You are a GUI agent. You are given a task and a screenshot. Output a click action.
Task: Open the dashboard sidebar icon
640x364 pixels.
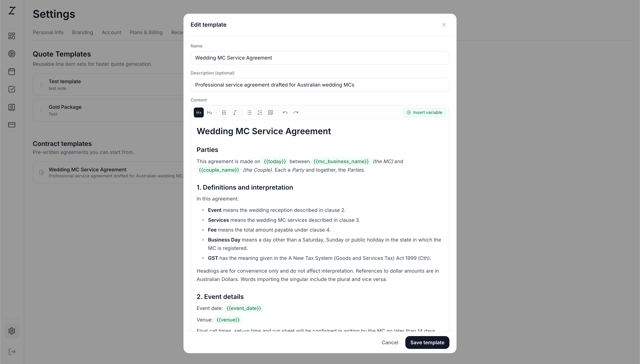pyautogui.click(x=12, y=36)
